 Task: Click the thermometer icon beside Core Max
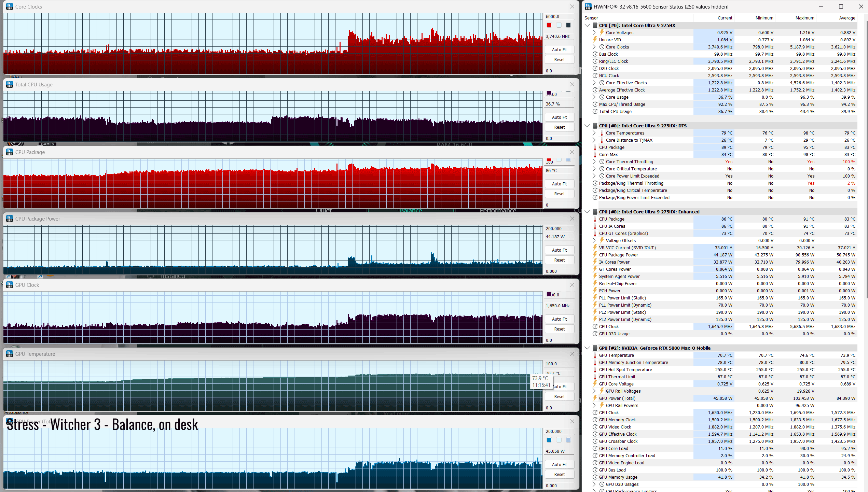pos(595,154)
